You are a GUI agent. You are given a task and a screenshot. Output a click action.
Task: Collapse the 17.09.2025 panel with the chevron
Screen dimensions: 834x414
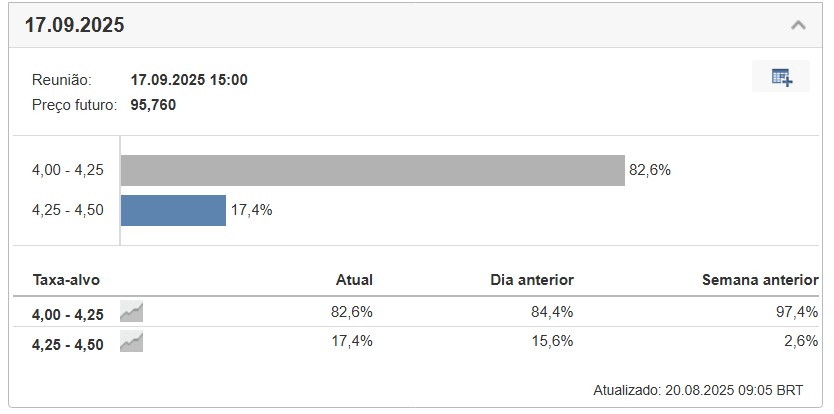798,25
